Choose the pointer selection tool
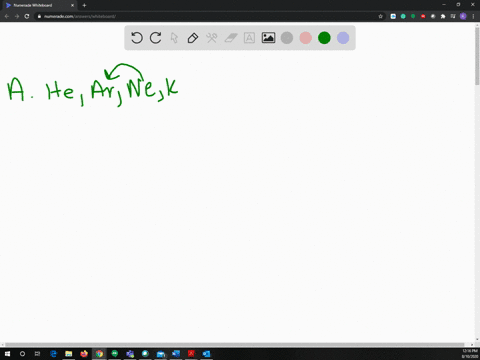 coord(174,38)
